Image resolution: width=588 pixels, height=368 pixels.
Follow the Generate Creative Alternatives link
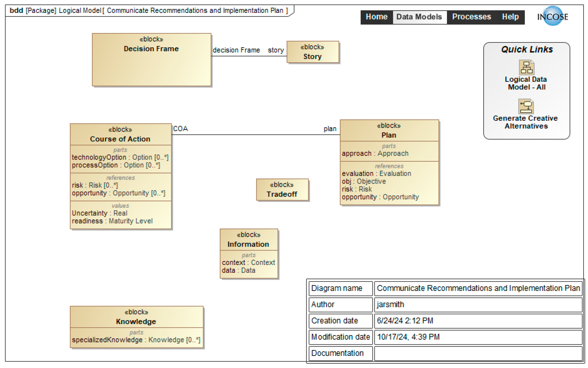[525, 122]
